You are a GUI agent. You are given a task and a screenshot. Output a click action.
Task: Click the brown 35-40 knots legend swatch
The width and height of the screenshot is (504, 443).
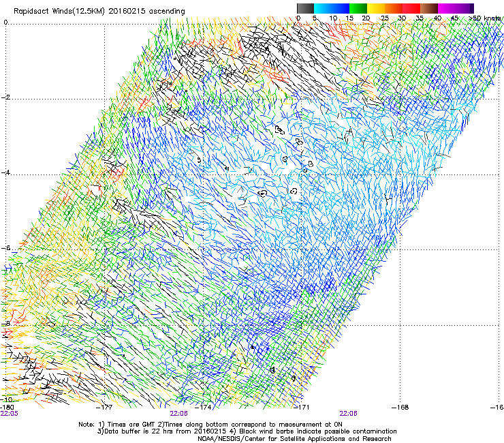coord(429,8)
